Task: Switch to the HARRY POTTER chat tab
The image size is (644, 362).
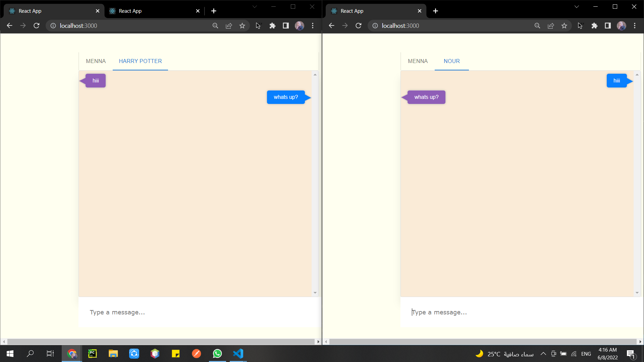Action: point(140,61)
